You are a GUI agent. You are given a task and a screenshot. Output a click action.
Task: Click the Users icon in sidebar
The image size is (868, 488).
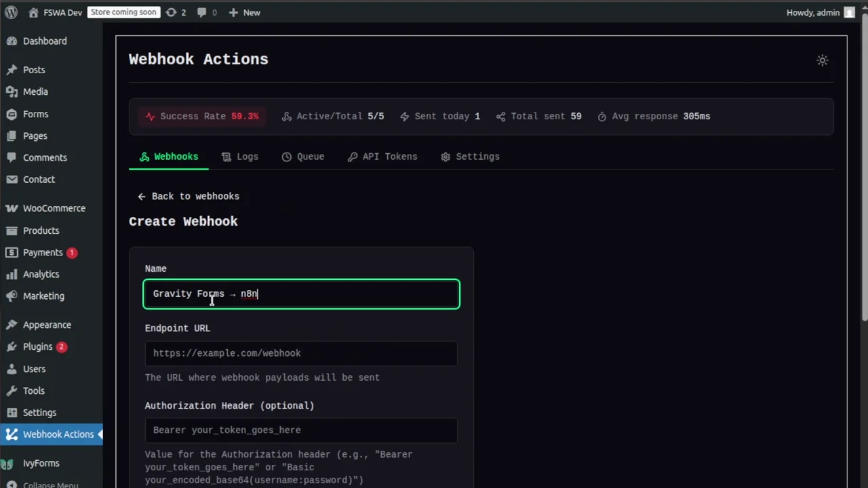[12, 369]
